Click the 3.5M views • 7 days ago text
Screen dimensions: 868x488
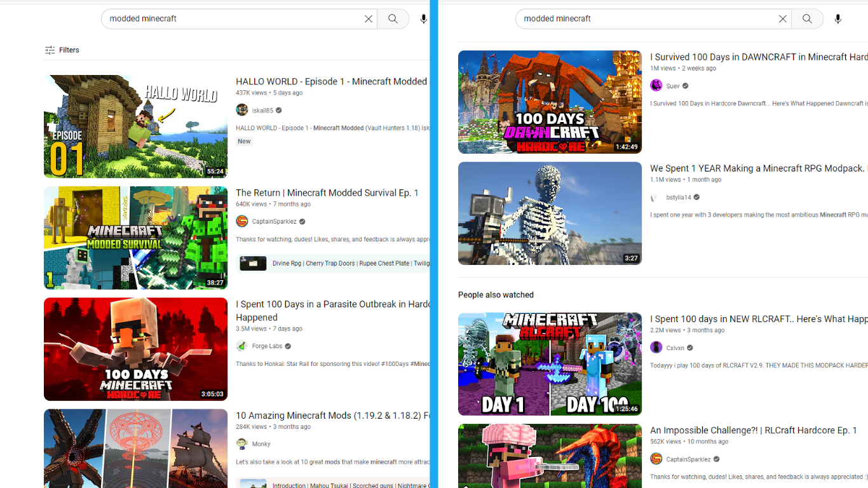point(269,329)
